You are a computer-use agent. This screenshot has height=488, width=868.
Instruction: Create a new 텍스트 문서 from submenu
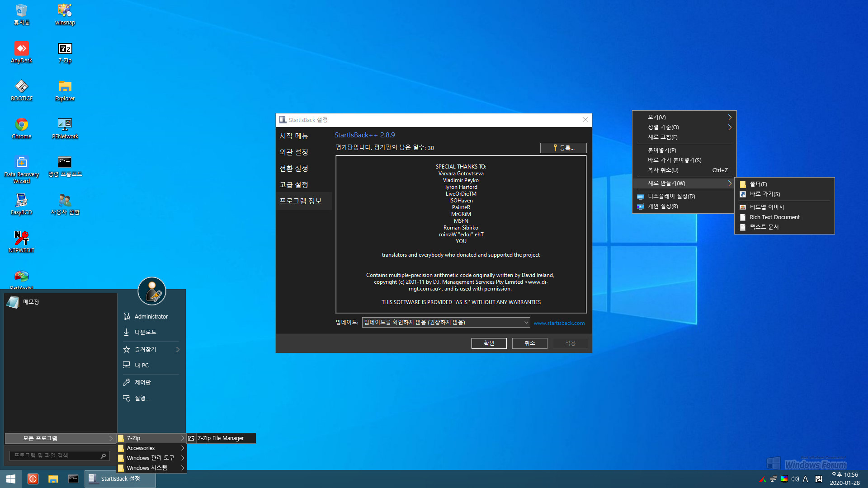[x=784, y=227]
